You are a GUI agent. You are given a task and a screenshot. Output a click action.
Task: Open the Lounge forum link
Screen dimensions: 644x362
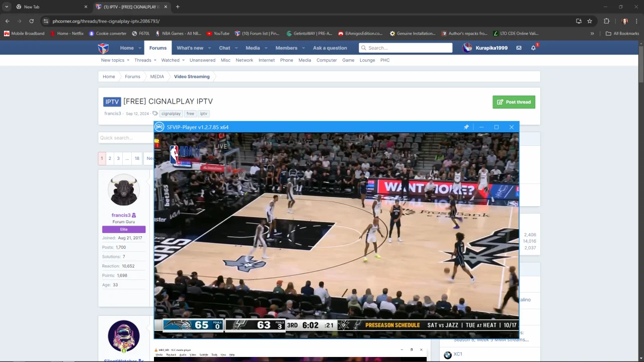click(x=367, y=60)
